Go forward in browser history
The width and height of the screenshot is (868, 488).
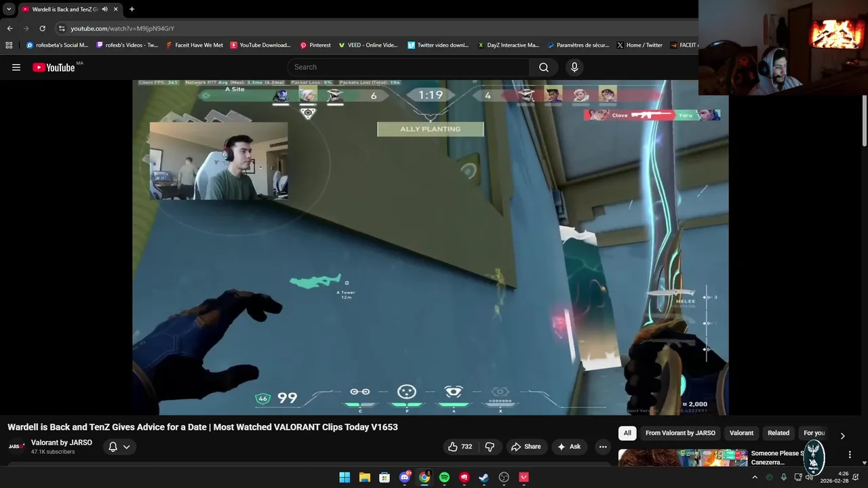pyautogui.click(x=26, y=28)
